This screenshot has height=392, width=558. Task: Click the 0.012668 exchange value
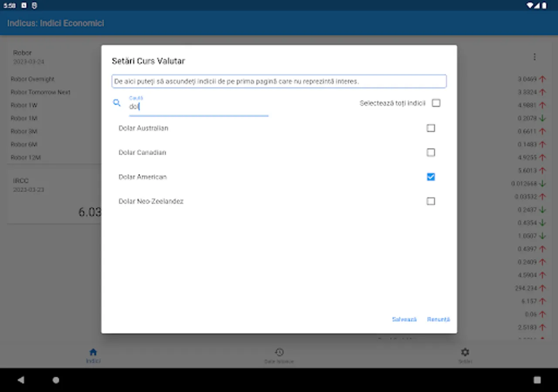coord(524,183)
